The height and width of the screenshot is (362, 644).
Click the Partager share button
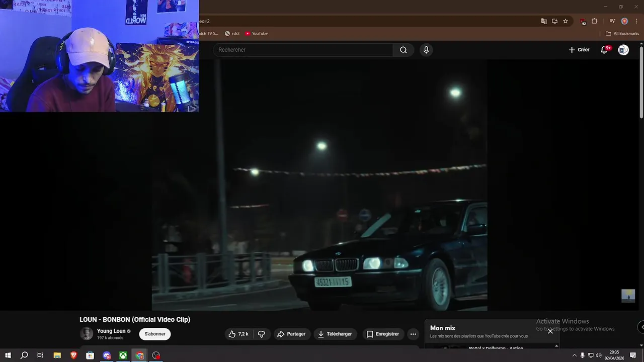tap(291, 334)
